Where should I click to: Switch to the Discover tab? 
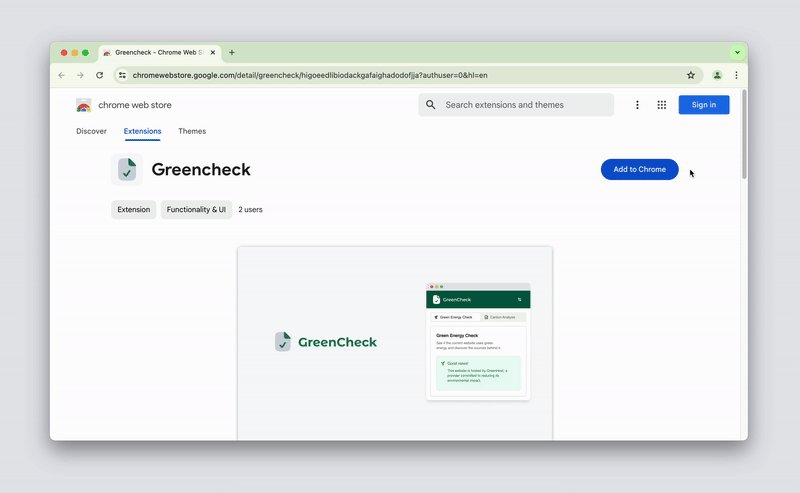pyautogui.click(x=91, y=131)
